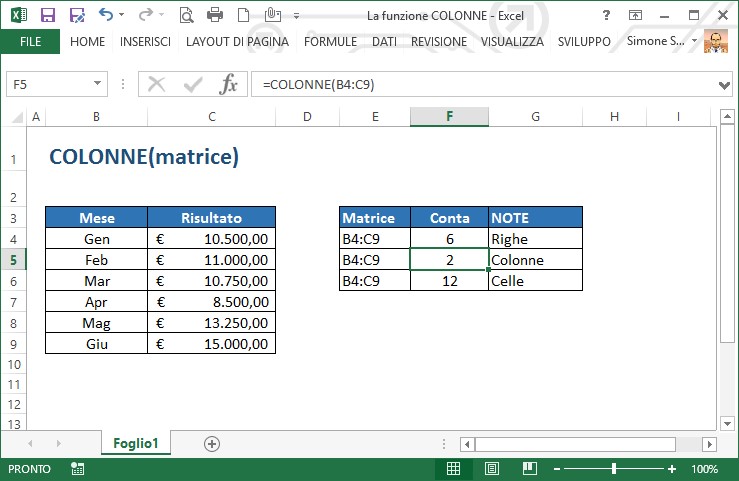Open the SVILUPPO ribbon tab

(584, 41)
